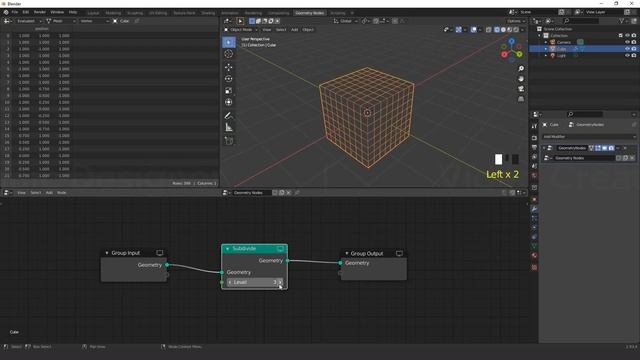
Task: Click the outliner search field
Action: [x=581, y=21]
